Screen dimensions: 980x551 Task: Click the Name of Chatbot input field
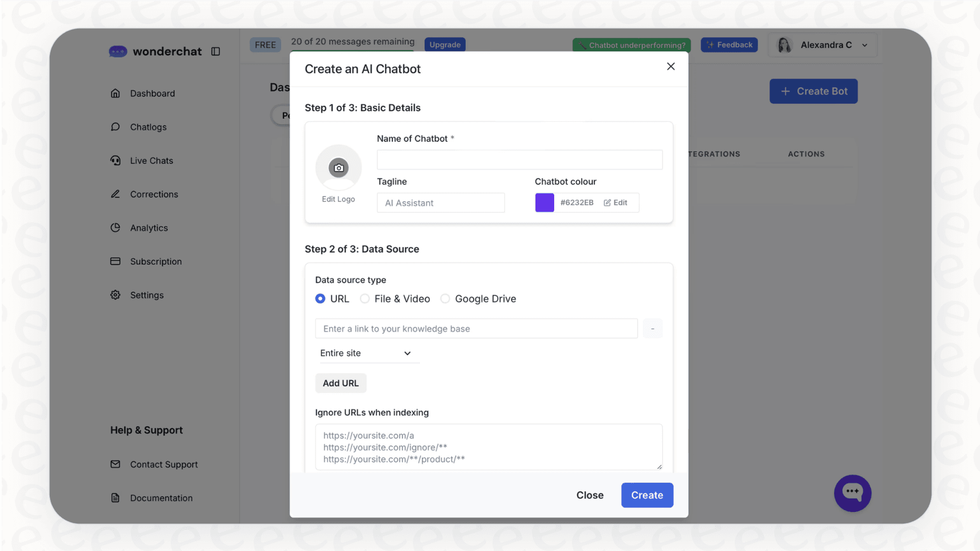pos(519,159)
